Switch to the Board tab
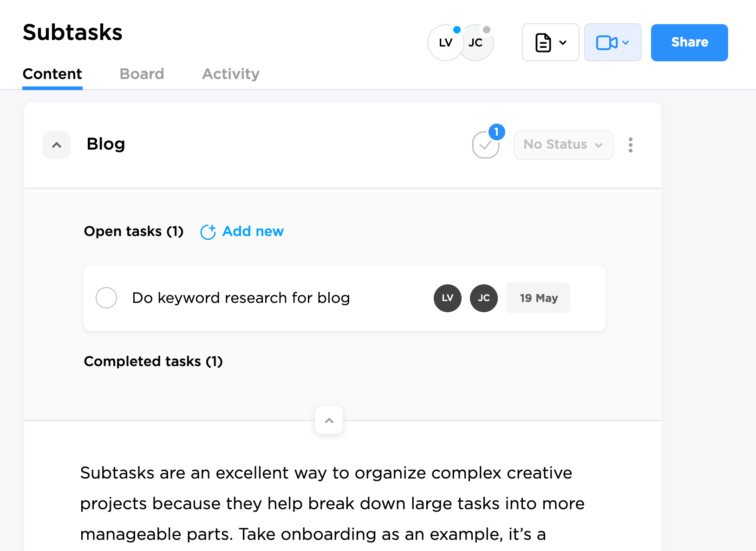The width and height of the screenshot is (756, 551). (x=142, y=74)
